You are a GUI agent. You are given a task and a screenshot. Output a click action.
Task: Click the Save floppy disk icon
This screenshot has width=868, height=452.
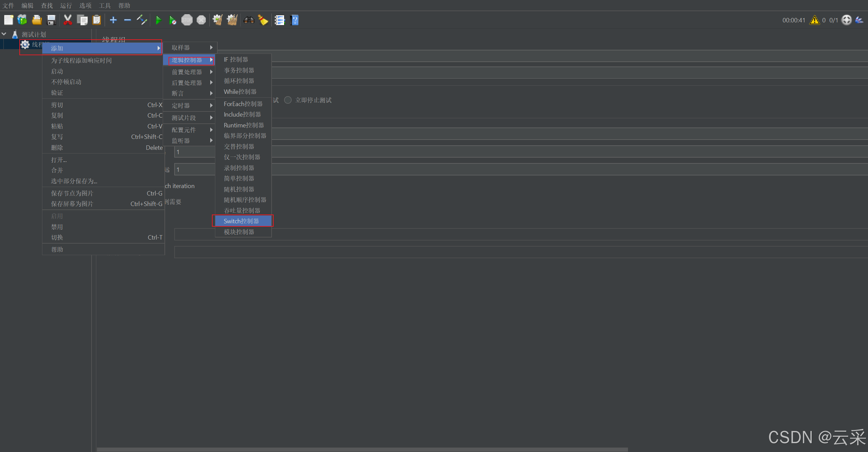point(51,20)
